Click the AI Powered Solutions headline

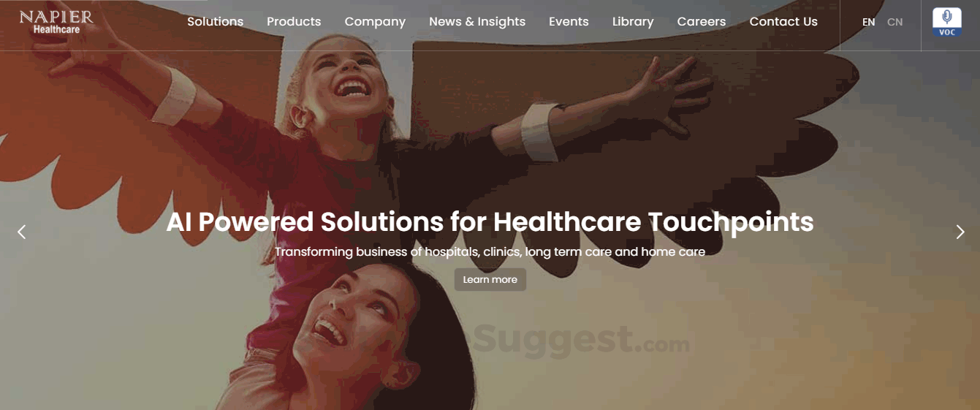(x=490, y=221)
